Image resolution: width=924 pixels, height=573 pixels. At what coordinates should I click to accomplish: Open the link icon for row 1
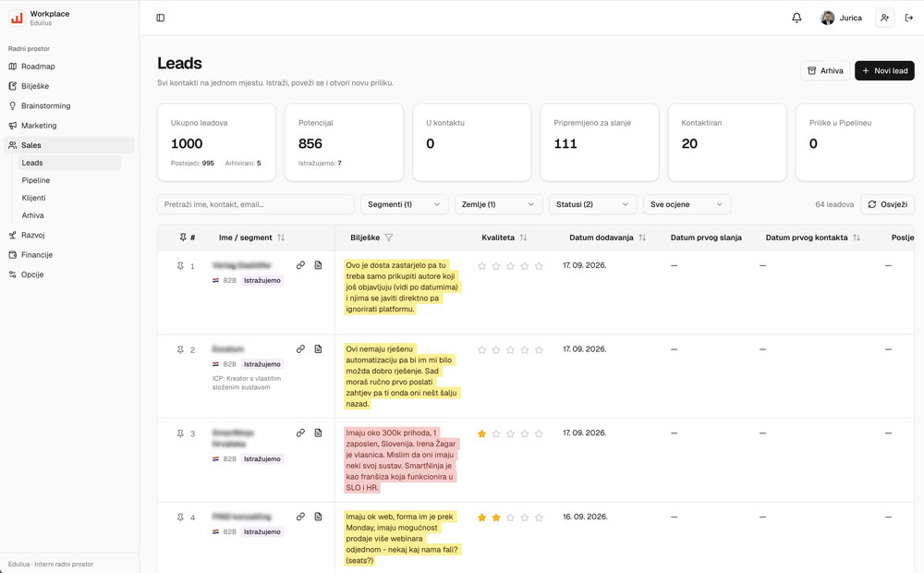(300, 265)
